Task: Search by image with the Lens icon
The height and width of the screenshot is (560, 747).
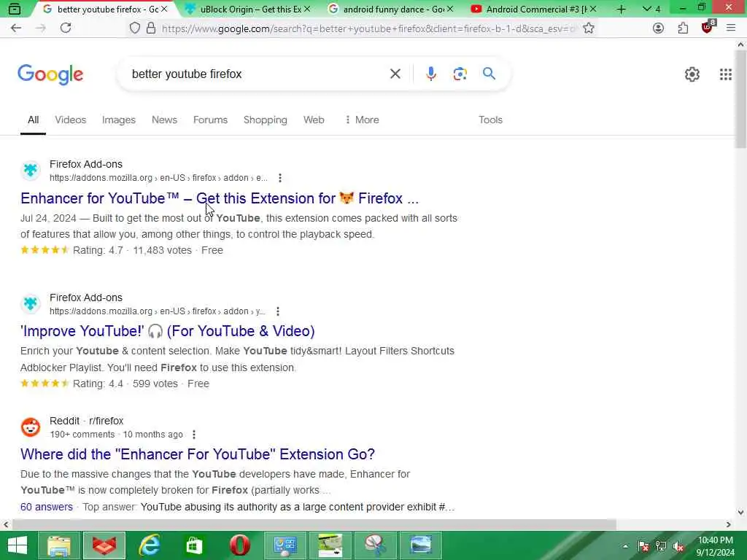Action: [460, 74]
